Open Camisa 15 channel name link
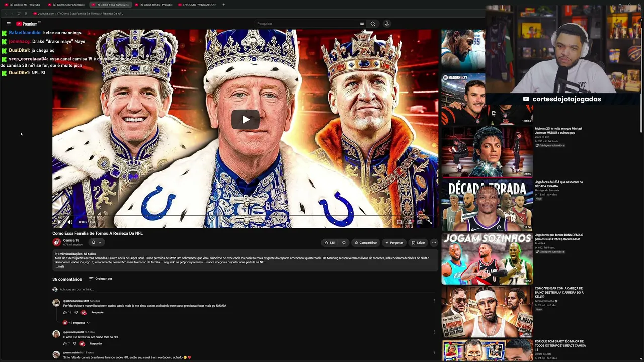The width and height of the screenshot is (644, 362). pyautogui.click(x=71, y=240)
